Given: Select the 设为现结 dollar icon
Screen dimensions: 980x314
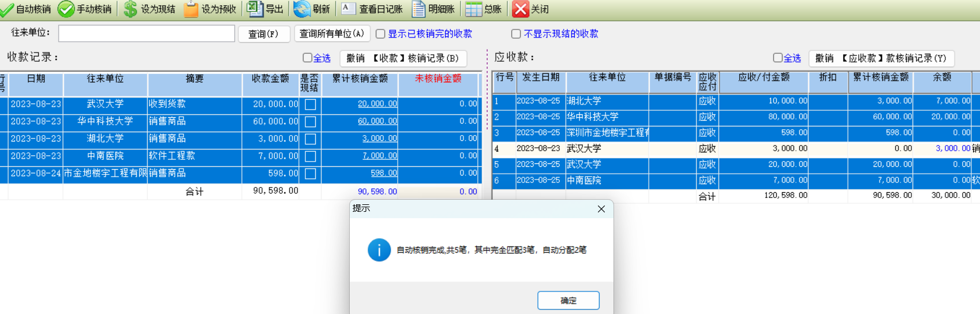Looking at the screenshot, I should pyautogui.click(x=131, y=9).
